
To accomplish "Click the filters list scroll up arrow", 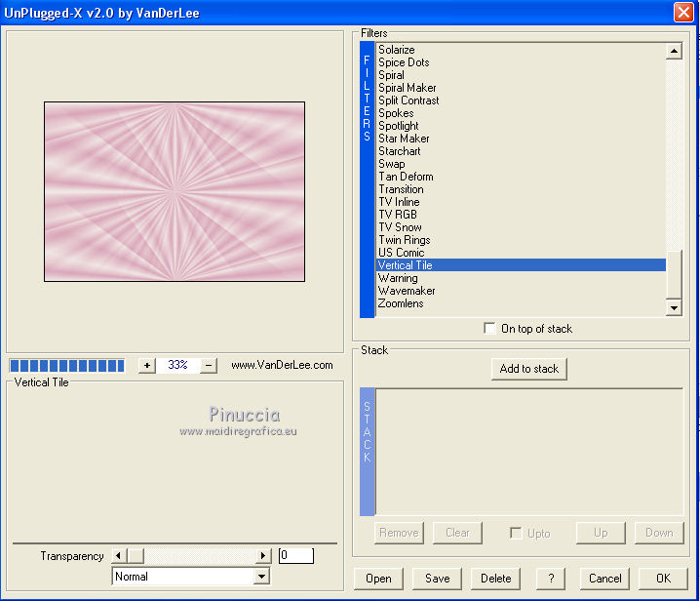I will click(674, 51).
